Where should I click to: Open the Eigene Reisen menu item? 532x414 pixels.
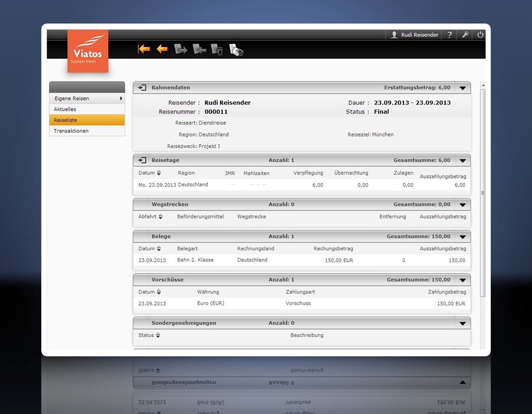(x=87, y=98)
